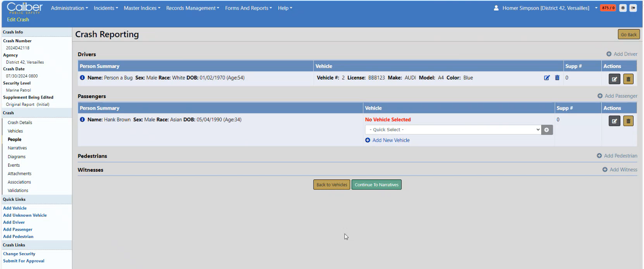Click the plus button beside Quick Select

point(547,130)
